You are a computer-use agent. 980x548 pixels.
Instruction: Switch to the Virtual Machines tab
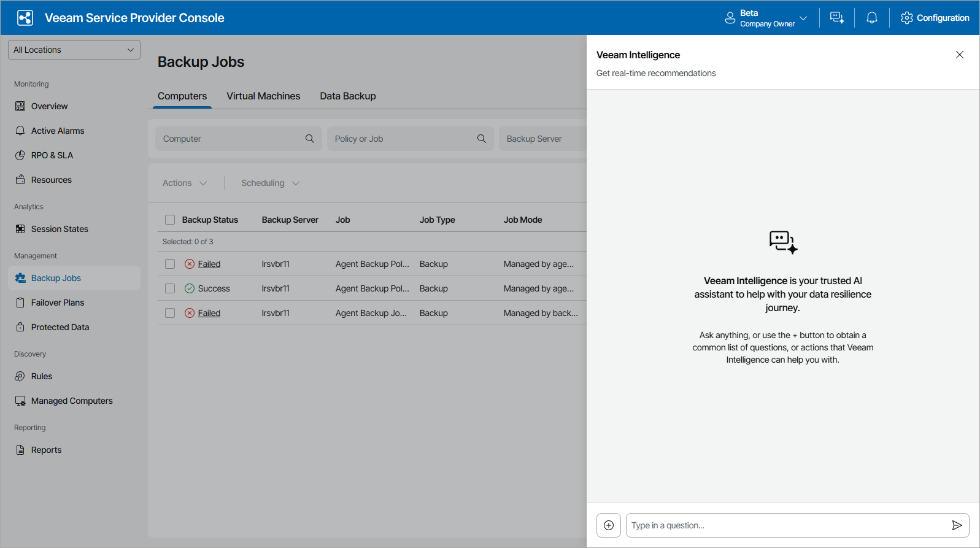click(x=263, y=96)
